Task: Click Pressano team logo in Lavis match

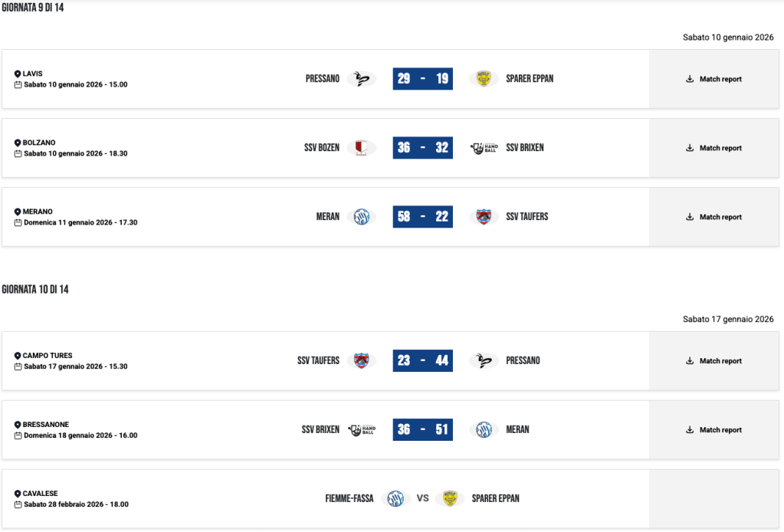Action: pos(361,79)
